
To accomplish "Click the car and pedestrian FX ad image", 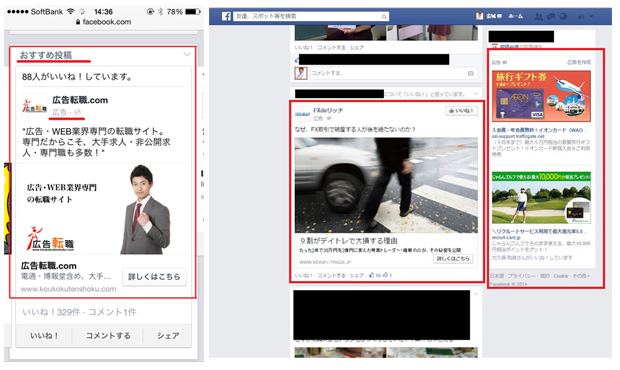I will pos(386,185).
